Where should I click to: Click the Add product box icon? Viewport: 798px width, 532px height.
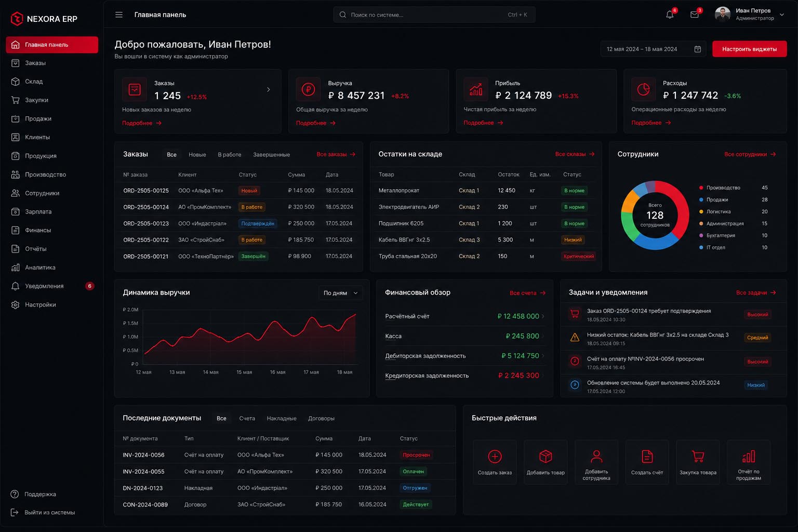pyautogui.click(x=546, y=456)
